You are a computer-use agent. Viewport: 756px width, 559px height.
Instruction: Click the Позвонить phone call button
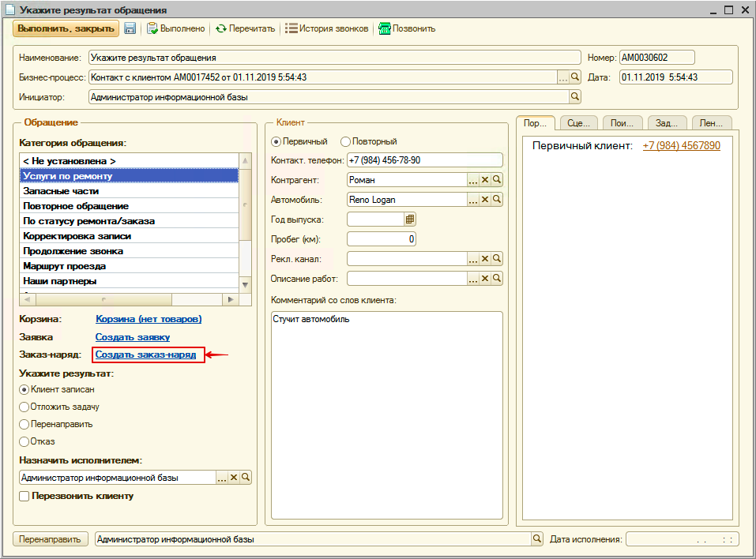(x=407, y=28)
